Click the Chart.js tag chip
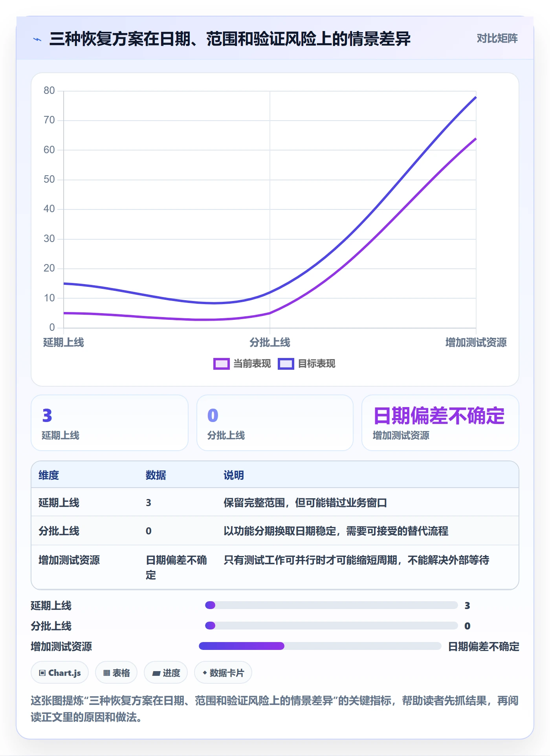Screen dimensions: 550x756 [x=60, y=673]
